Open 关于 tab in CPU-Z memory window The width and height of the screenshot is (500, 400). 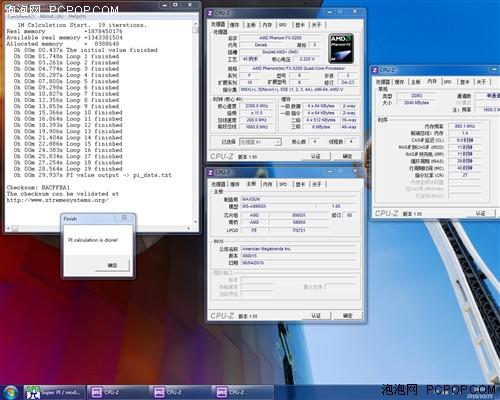[481, 82]
